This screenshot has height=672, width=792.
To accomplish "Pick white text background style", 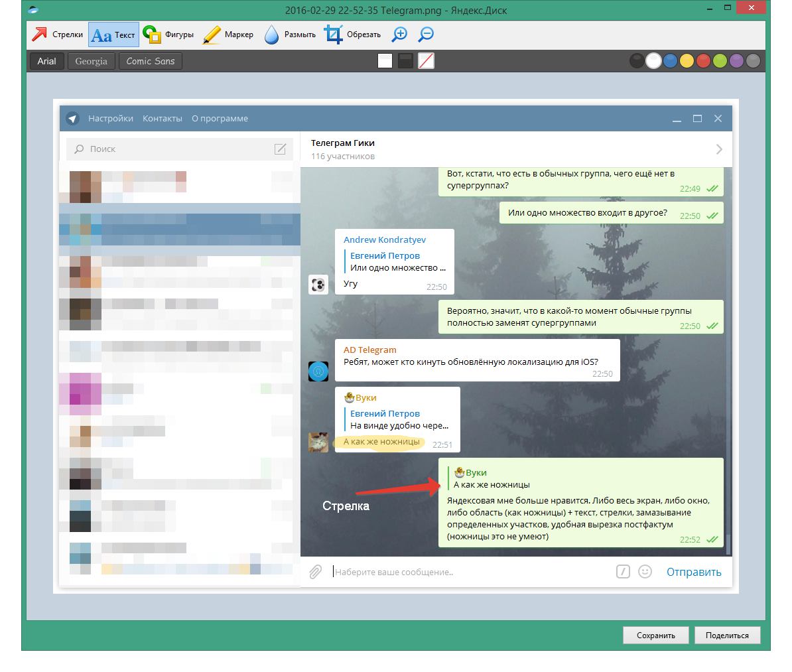I will point(385,60).
